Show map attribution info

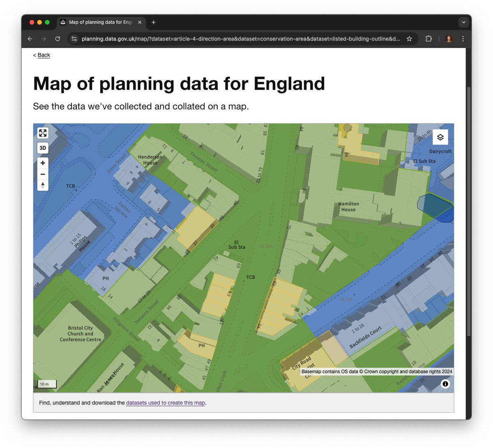pos(445,384)
